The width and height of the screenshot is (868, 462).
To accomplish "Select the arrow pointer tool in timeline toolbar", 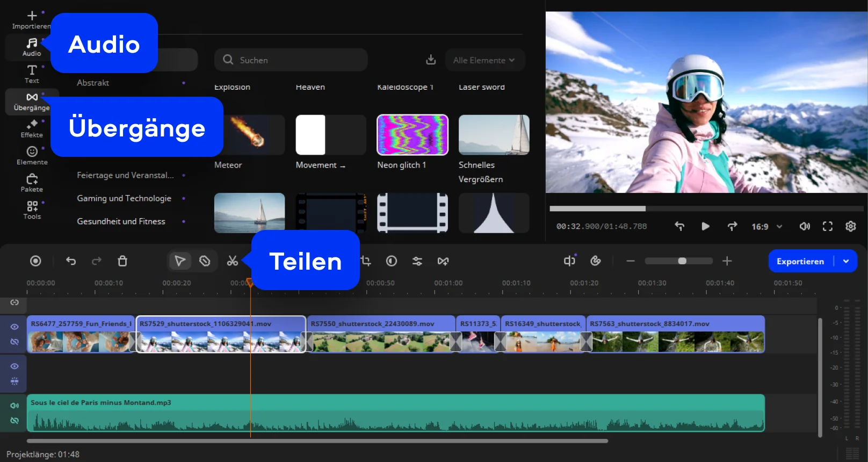I will [179, 261].
